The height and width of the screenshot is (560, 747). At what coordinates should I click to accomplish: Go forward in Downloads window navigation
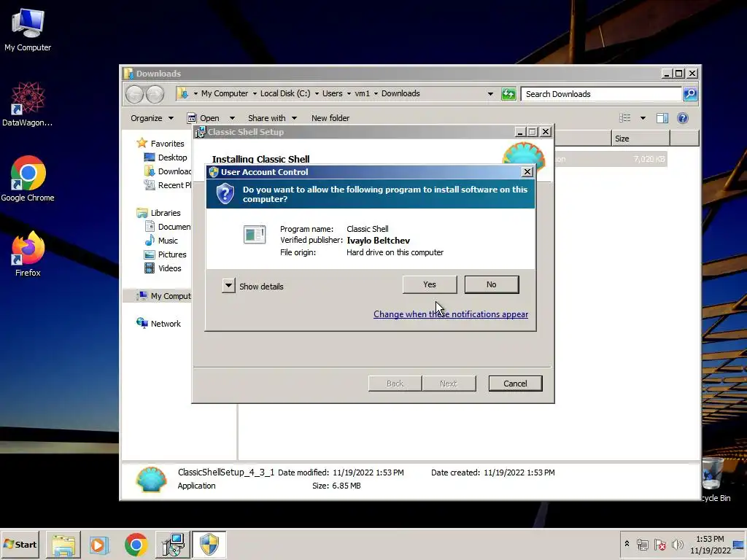tap(155, 94)
